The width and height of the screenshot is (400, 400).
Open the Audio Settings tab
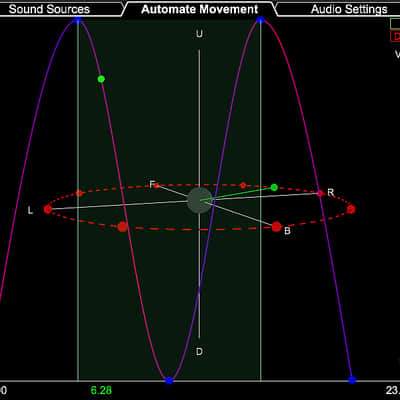pos(349,9)
